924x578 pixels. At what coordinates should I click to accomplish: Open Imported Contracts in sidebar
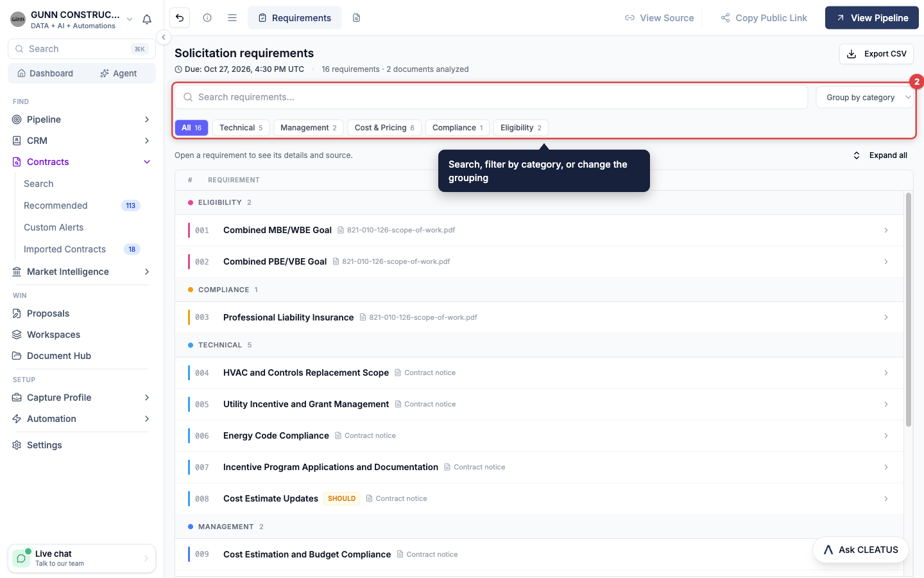82,249
